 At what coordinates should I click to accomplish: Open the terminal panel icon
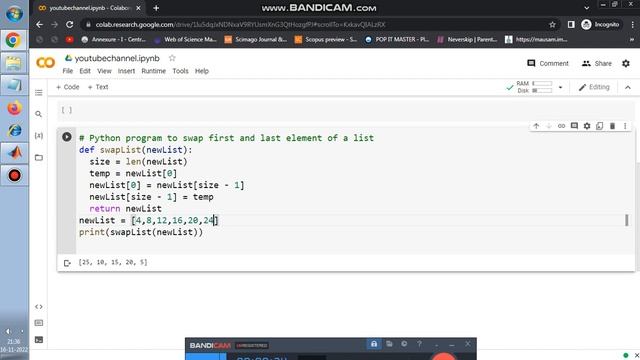click(39, 340)
